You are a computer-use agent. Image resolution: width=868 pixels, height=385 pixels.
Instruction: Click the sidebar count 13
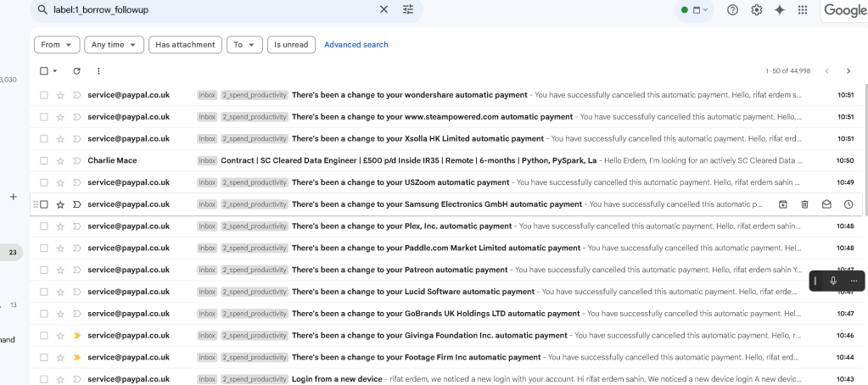pyautogui.click(x=14, y=304)
